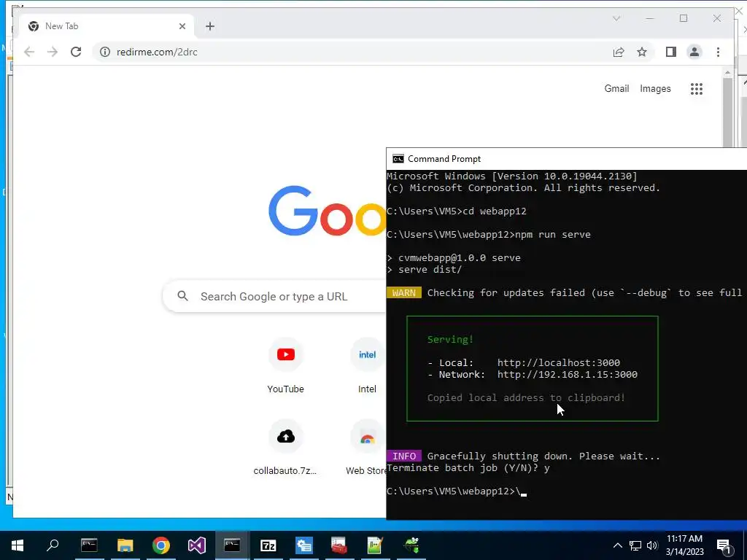Open the tab search chevron in Chrome
747x560 pixels.
616,18
